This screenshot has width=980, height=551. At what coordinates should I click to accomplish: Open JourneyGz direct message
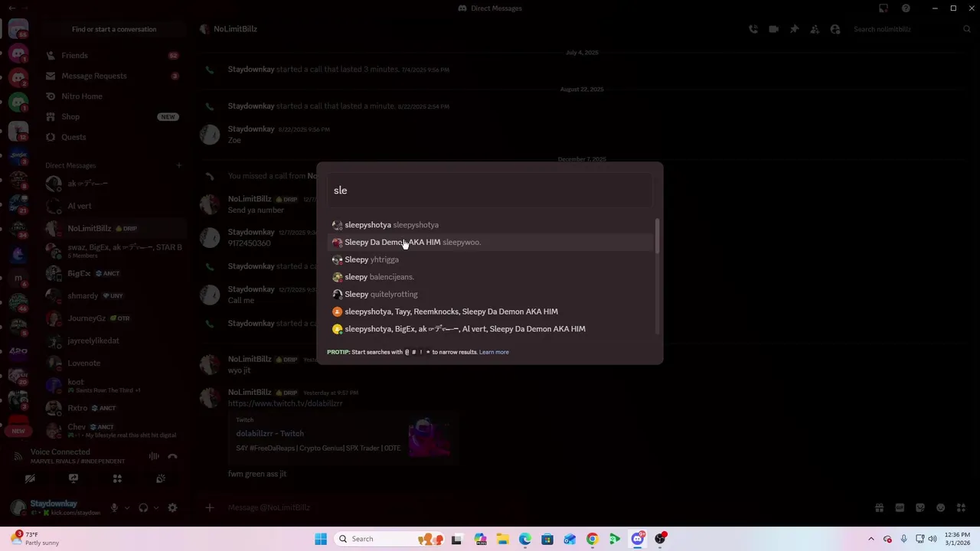[114, 318]
